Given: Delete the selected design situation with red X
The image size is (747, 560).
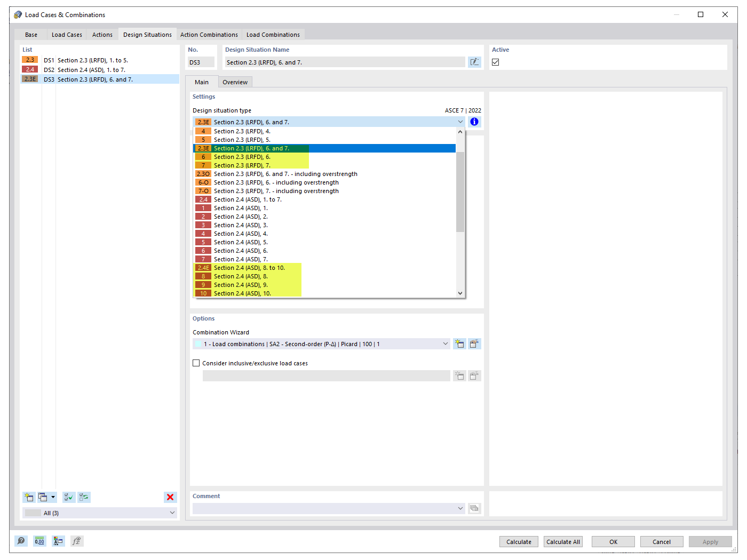Looking at the screenshot, I should 170,497.
